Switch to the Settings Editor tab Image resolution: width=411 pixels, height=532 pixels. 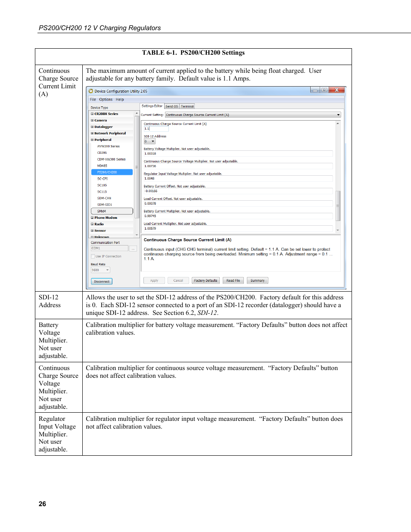152,106
